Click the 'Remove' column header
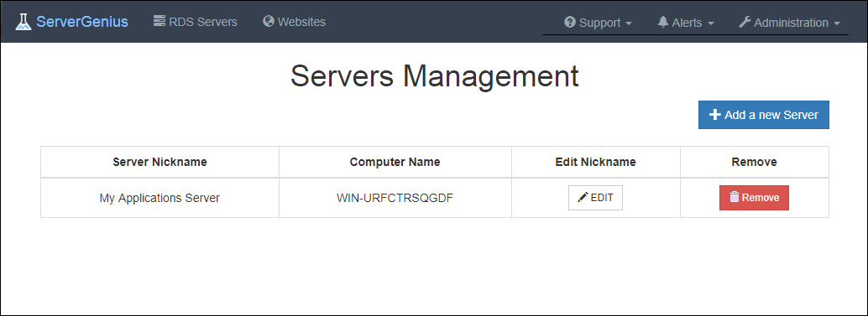The height and width of the screenshot is (316, 868). [755, 162]
